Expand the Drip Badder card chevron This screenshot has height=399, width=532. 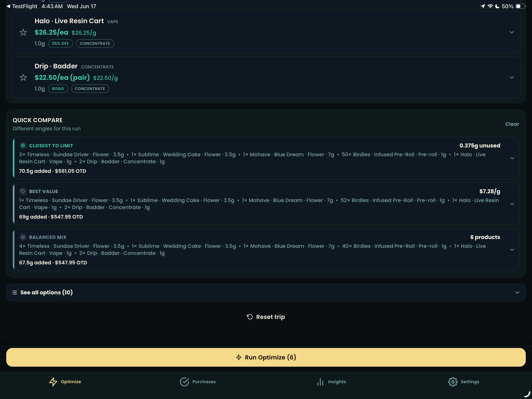[512, 78]
